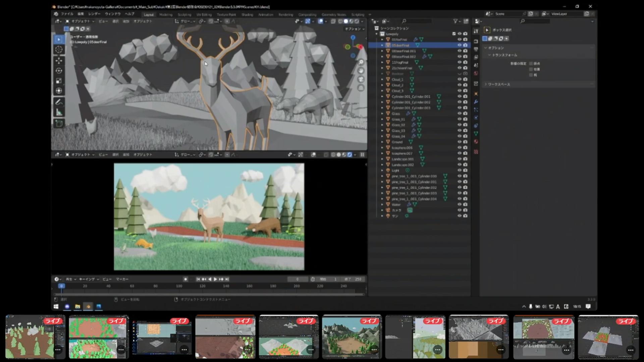The image size is (644, 362).
Task: Open the World properties tab icon
Action: click(476, 73)
